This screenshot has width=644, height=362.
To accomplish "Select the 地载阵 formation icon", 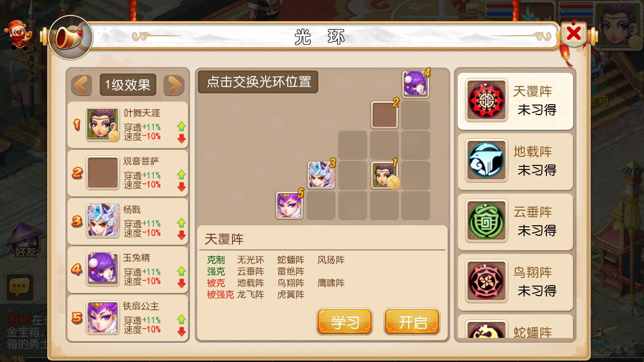I will [486, 160].
